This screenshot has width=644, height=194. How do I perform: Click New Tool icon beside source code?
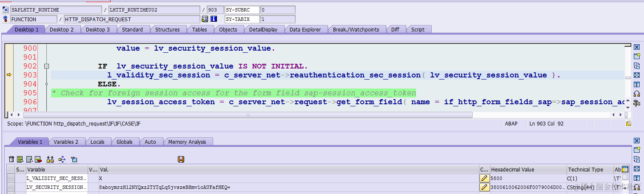(637, 56)
